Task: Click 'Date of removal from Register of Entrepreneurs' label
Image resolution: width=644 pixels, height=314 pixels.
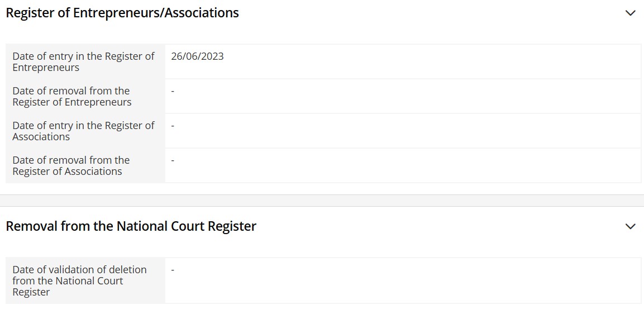Action: tap(71, 96)
